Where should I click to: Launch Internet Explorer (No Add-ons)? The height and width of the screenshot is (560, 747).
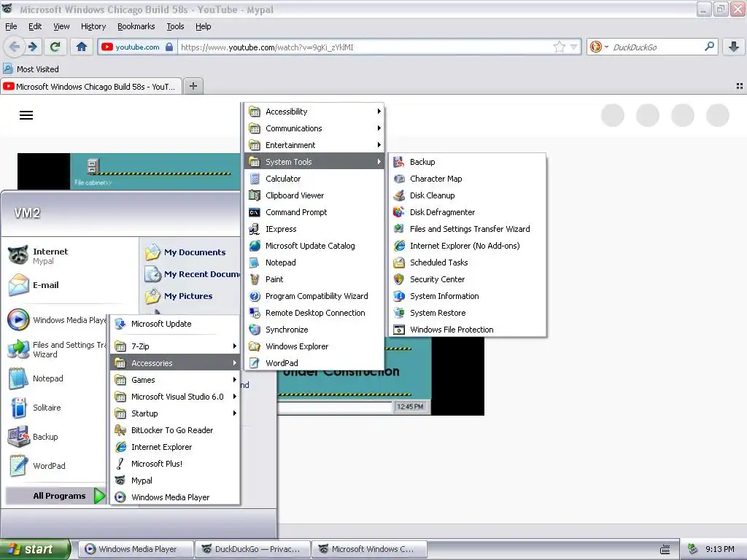[x=467, y=246]
